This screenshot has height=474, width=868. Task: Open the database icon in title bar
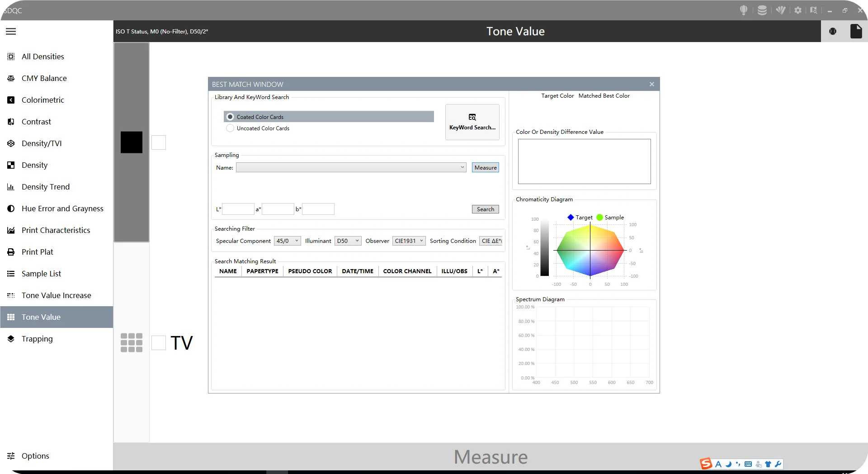tap(762, 10)
